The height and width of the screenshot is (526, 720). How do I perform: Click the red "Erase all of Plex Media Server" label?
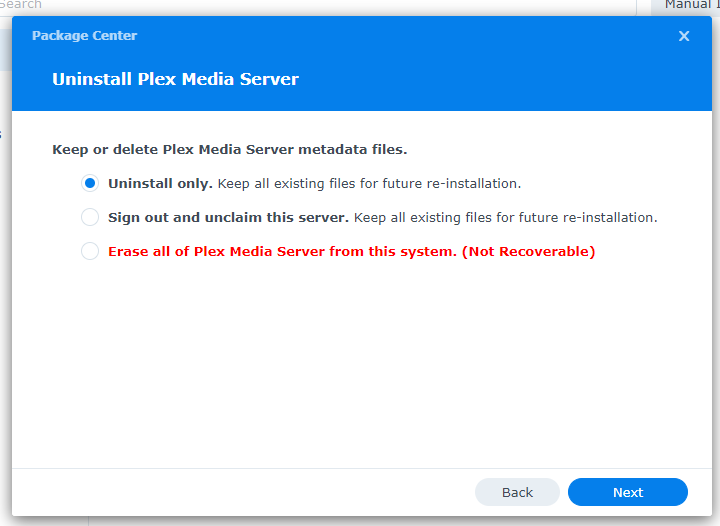click(282, 251)
